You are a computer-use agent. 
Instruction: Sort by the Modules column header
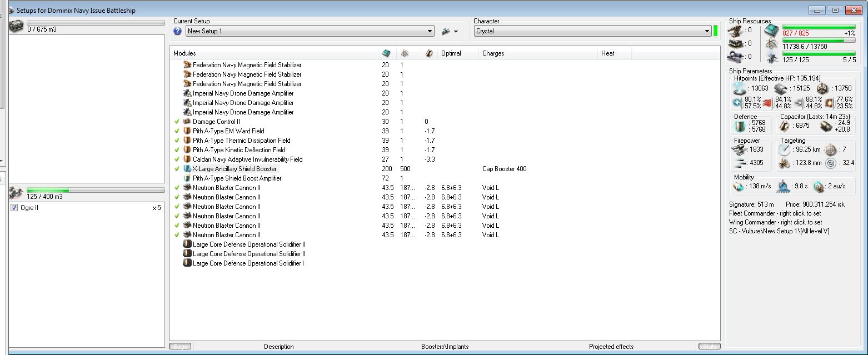point(274,53)
